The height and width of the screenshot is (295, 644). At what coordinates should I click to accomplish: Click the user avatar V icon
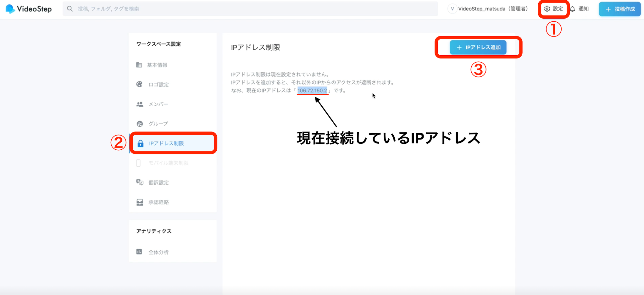(x=452, y=9)
